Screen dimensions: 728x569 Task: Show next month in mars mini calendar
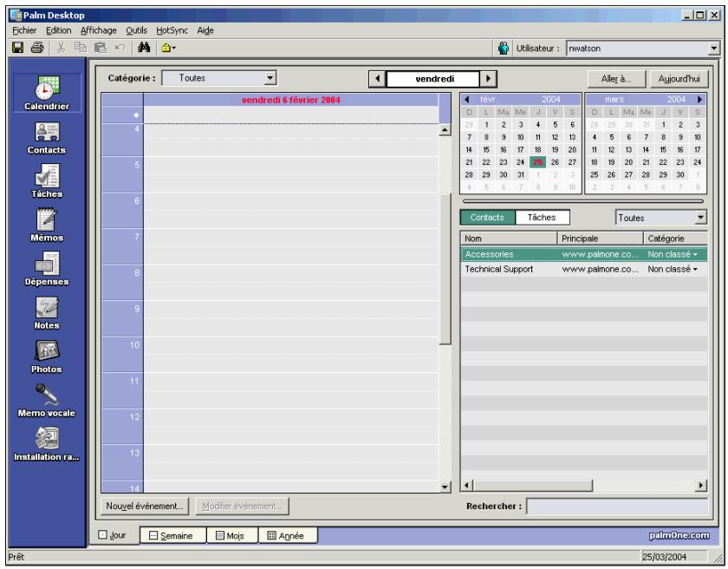point(699,100)
